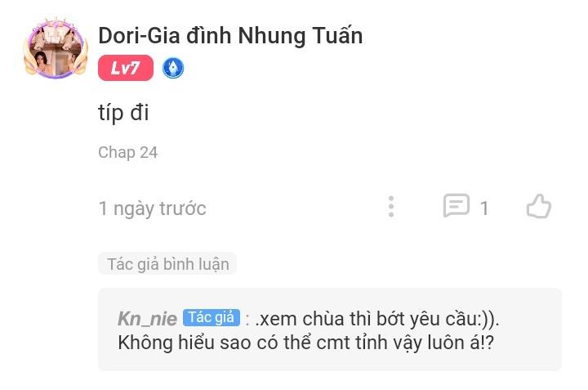Open the three-dot comment options menu
The width and height of the screenshot is (588, 390).
[390, 207]
